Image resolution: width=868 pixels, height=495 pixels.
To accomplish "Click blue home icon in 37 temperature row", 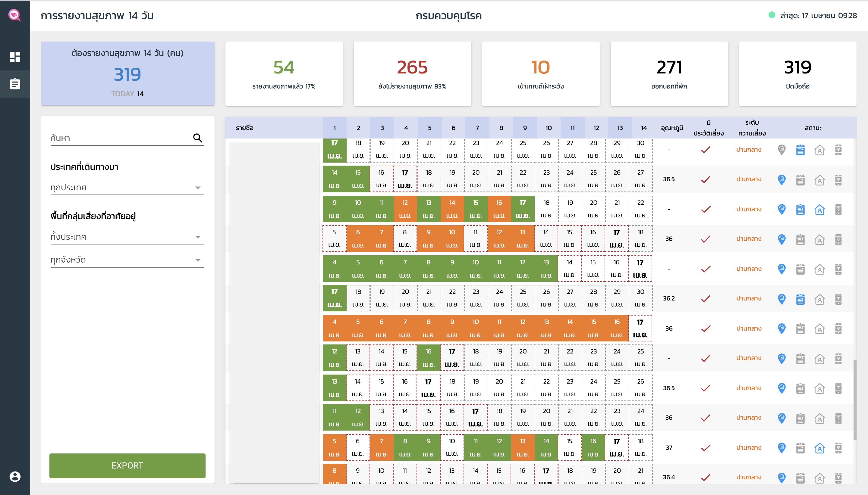I will point(819,448).
